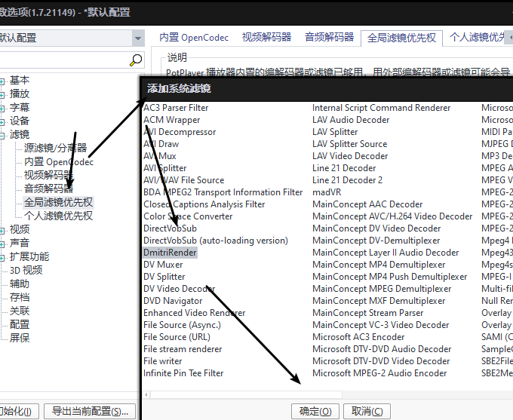Select DV Muxer entry
The height and width of the screenshot is (420, 513).
click(163, 265)
